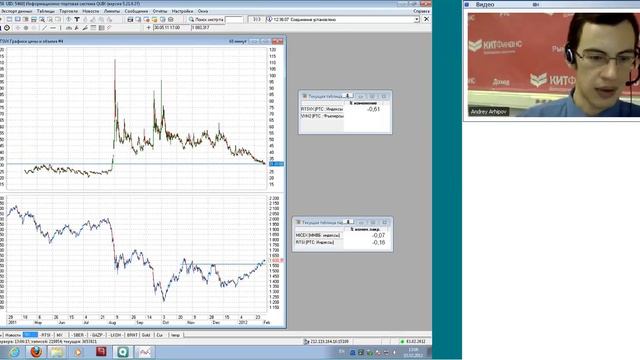Viewport: 640px width, 360px height.
Task: Click the X button beside the connection message
Action: click(426, 19)
